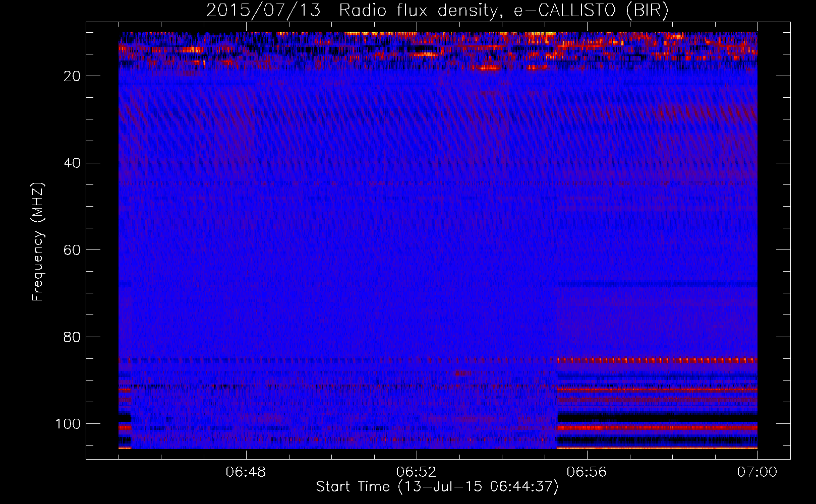The width and height of the screenshot is (816, 504).
Task: Click the 20 MHz frequency tick label
Action: tap(73, 76)
